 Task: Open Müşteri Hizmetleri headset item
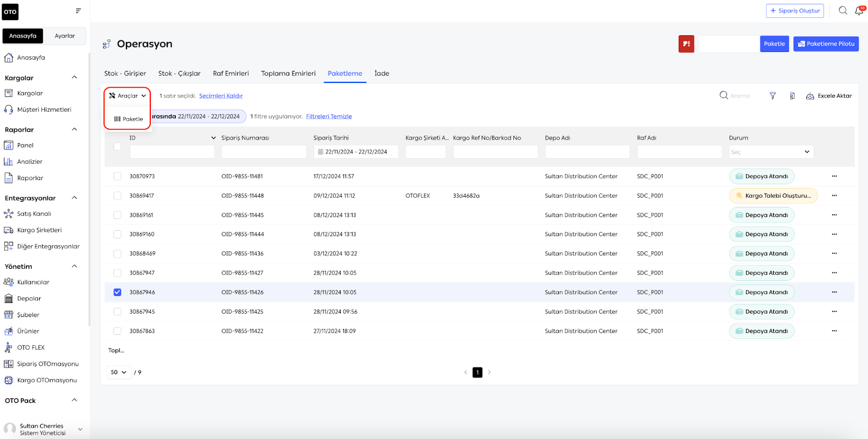tap(38, 109)
